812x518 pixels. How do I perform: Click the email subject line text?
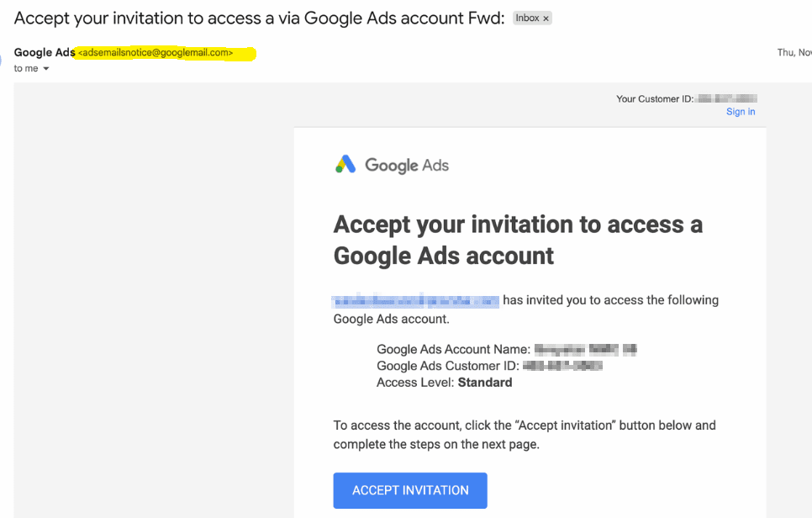pyautogui.click(x=259, y=18)
